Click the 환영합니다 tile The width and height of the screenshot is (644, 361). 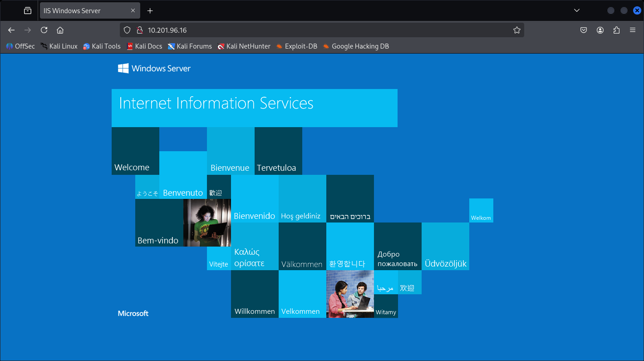click(x=350, y=246)
